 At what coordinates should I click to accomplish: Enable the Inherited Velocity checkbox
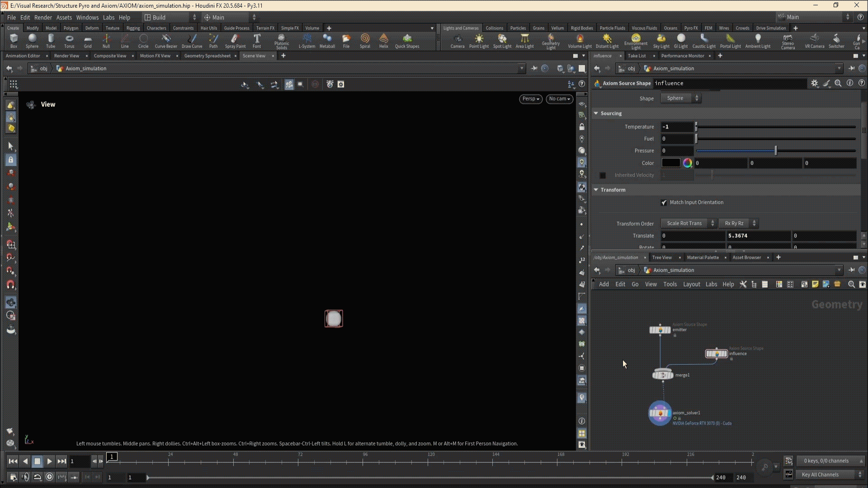603,175
